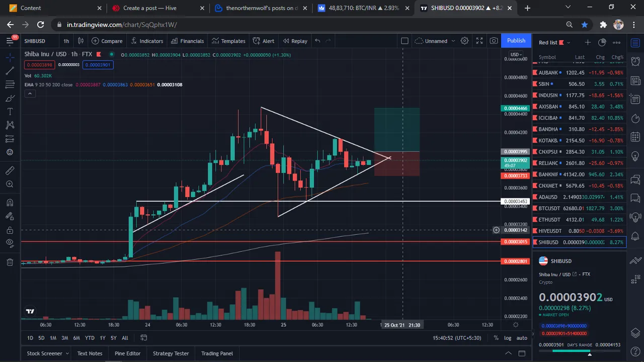The width and height of the screenshot is (644, 362).
Task: Toggle lock all drawing tools
Action: coord(10,230)
